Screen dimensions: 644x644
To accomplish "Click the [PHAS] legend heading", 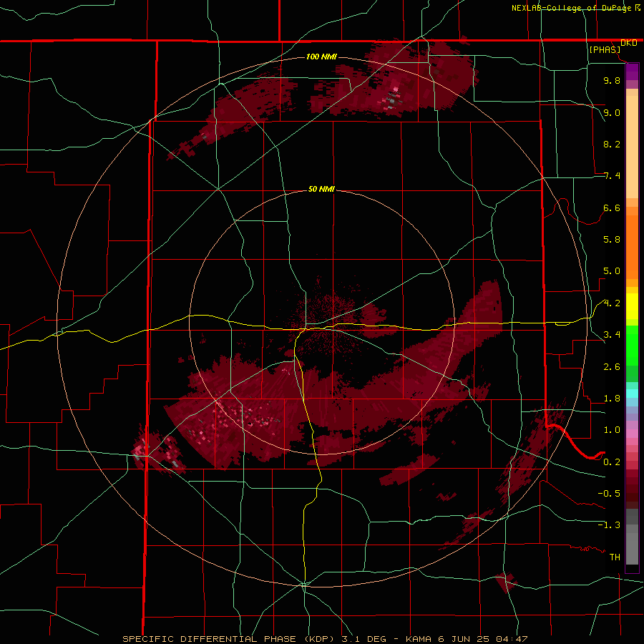I will pos(605,50).
